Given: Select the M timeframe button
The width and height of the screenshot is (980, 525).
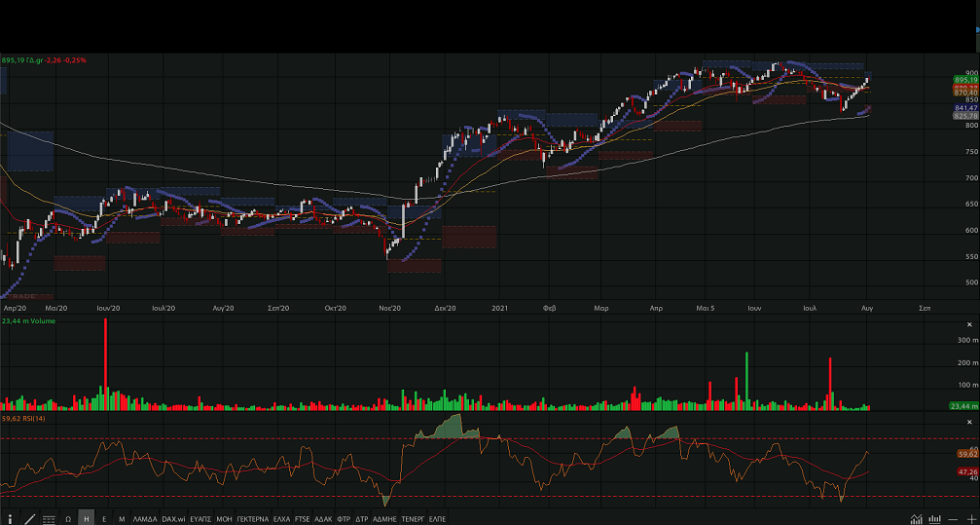Looking at the screenshot, I should click(x=122, y=519).
